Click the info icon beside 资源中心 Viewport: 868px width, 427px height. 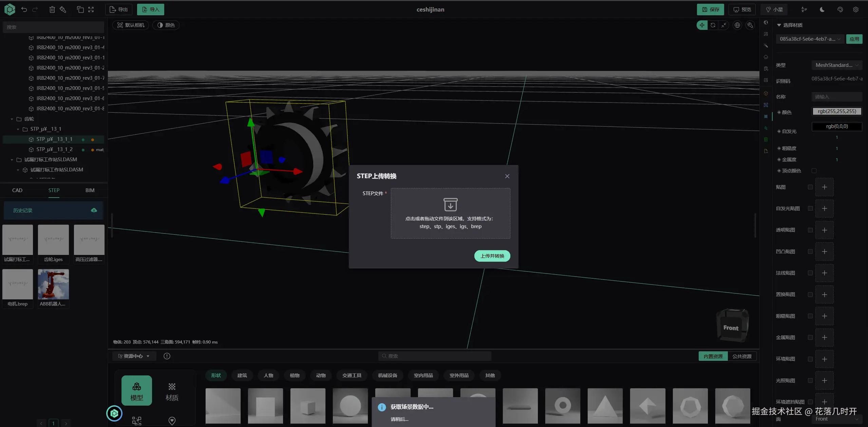(x=167, y=356)
